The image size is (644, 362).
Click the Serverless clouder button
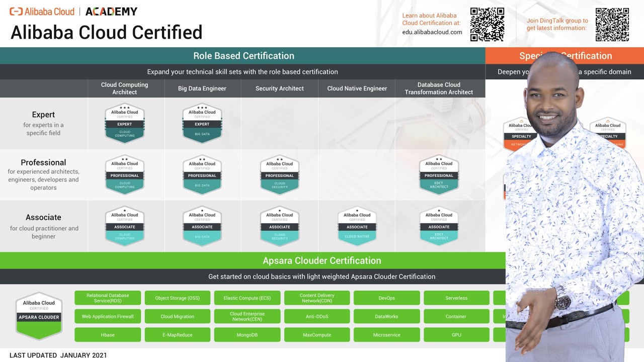pyautogui.click(x=456, y=298)
